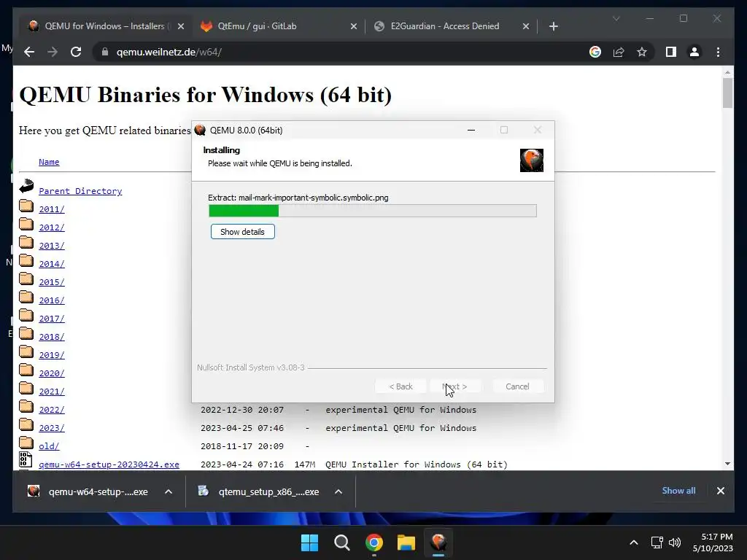Open Windows taskbar Search
This screenshot has height=560, width=747.
pos(341,542)
